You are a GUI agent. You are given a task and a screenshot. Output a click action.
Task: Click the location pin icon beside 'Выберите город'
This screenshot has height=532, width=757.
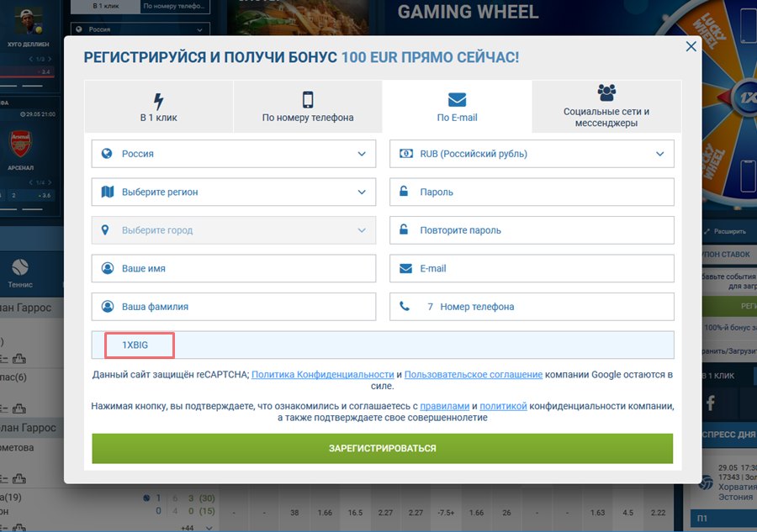click(105, 230)
